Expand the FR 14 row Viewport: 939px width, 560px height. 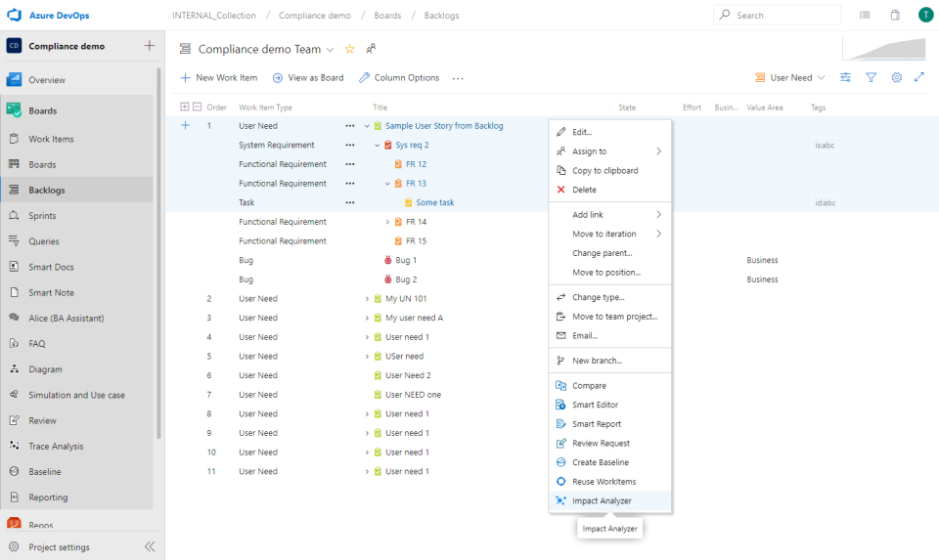click(x=387, y=222)
